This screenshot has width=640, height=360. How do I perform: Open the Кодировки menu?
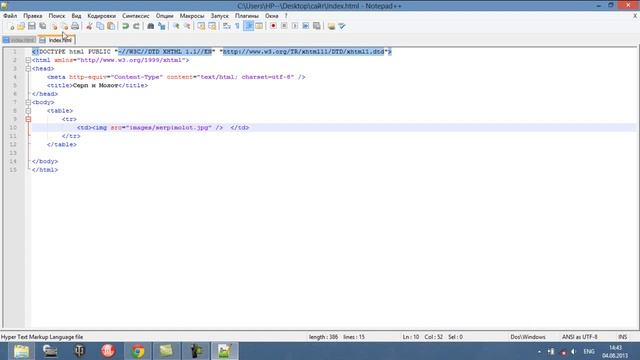[x=102, y=16]
